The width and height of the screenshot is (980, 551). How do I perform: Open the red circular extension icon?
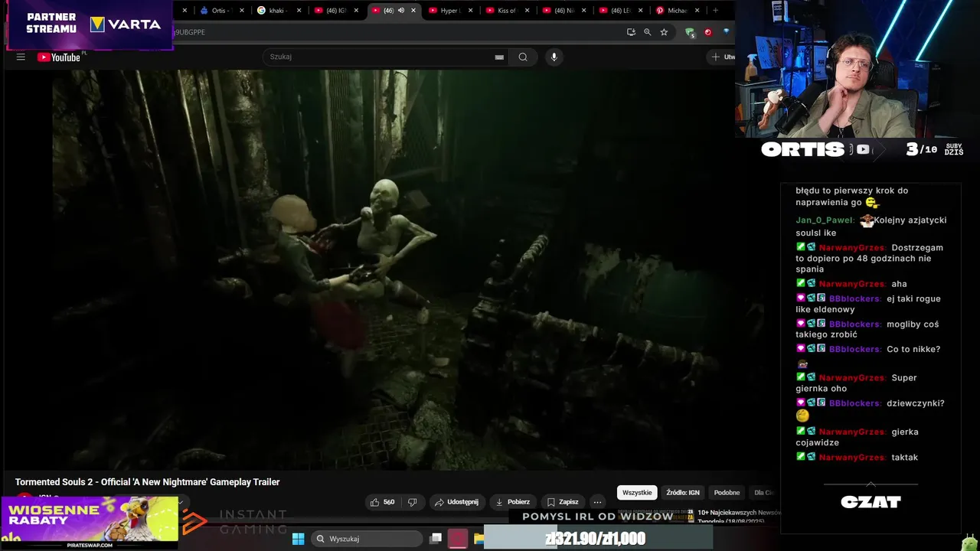pos(708,32)
